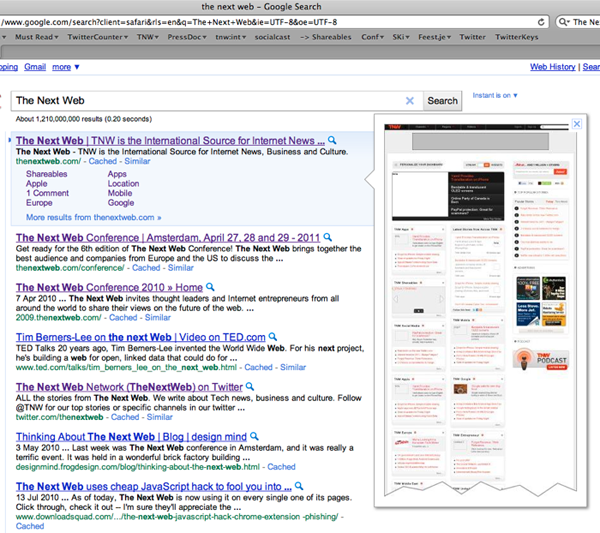Click the TNW Podcast banner in preview
Screen dimensions: 600x533
[x=541, y=359]
